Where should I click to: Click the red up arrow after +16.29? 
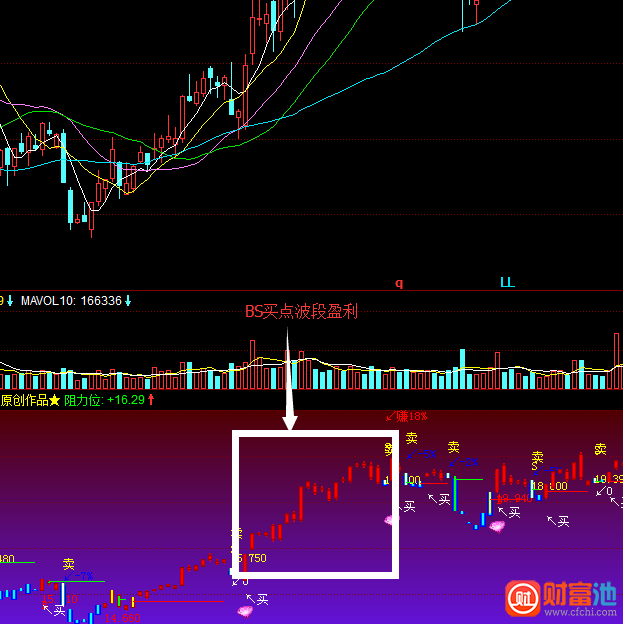coord(151,400)
